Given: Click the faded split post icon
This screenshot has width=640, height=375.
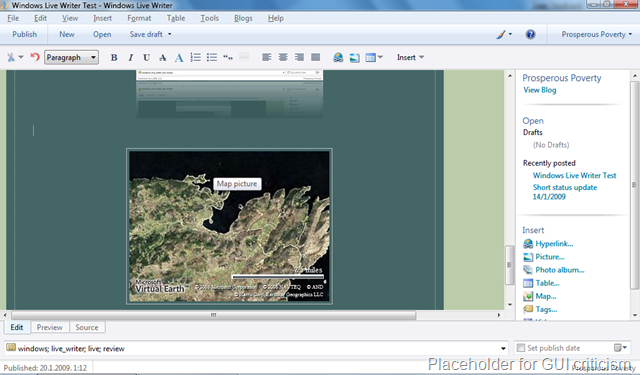Looking at the screenshot, I should (x=244, y=57).
